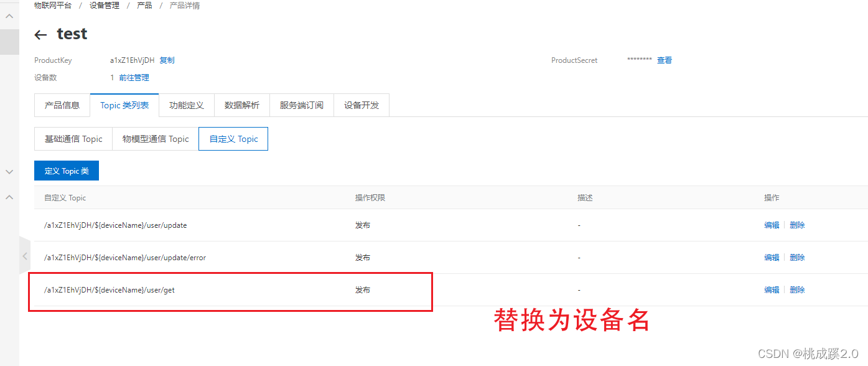The height and width of the screenshot is (366, 868).
Task: Switch to the 服务端订阅 tab
Action: tap(302, 105)
